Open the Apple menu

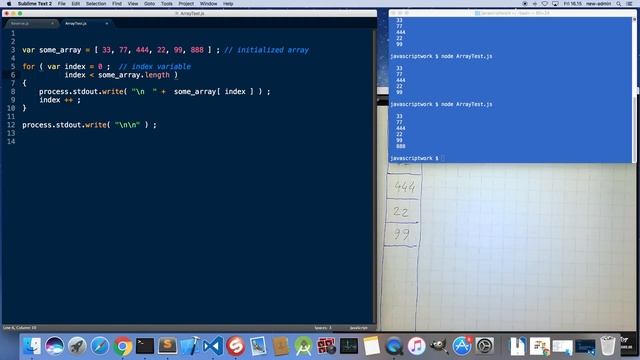coord(9,4)
